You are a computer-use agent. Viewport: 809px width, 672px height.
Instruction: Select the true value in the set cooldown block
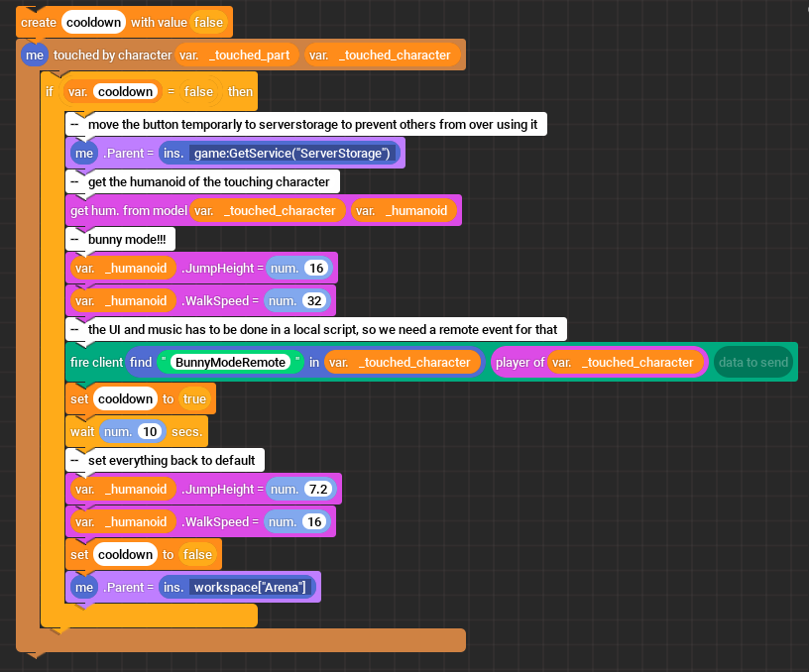click(x=194, y=398)
